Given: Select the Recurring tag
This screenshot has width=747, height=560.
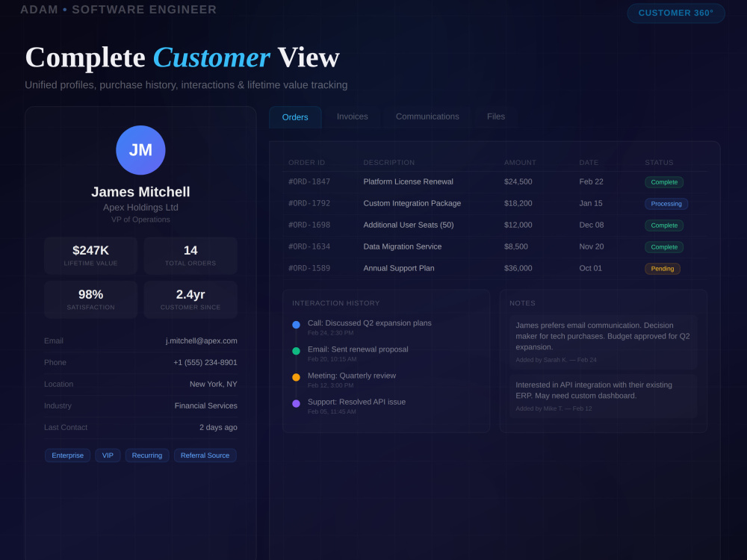Looking at the screenshot, I should 146,455.
